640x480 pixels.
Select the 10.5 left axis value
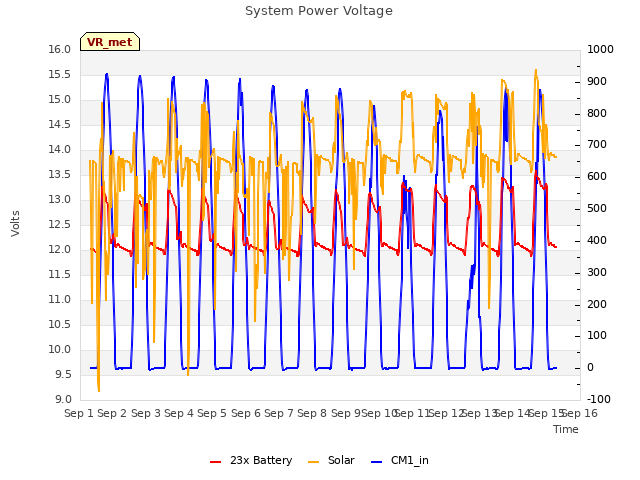point(60,324)
